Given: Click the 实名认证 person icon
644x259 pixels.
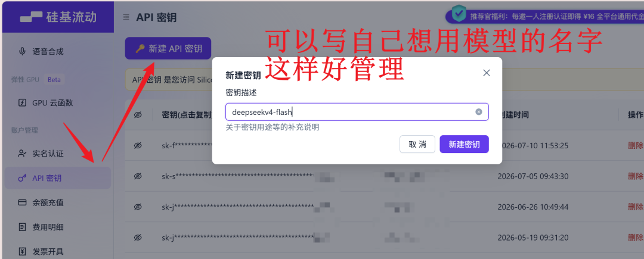Looking at the screenshot, I should tap(22, 154).
